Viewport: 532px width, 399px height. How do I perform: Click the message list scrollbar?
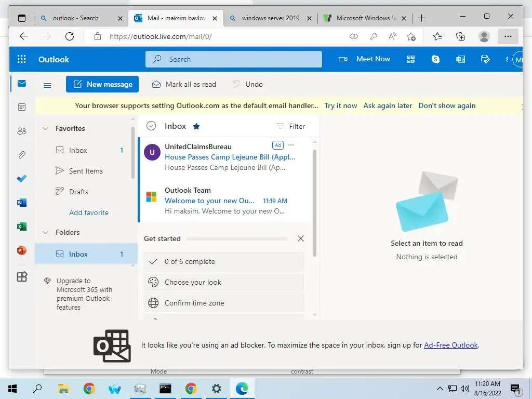[x=314, y=203]
